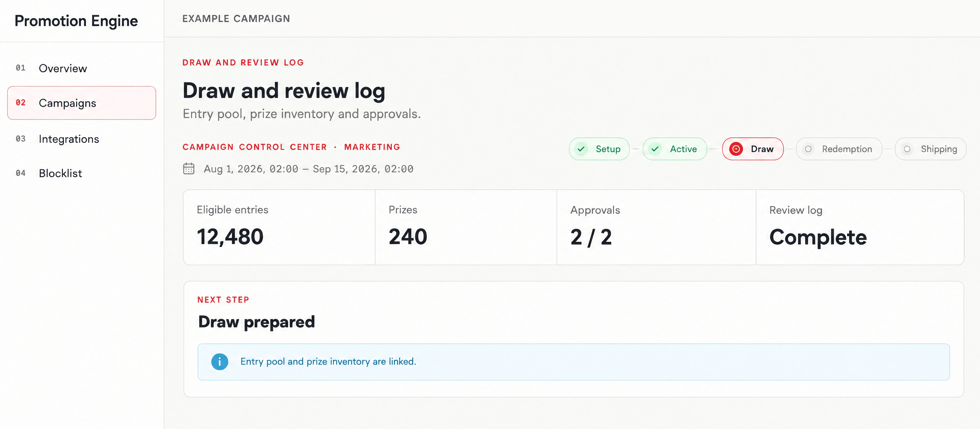Click the red target icon on Draw step
The width and height of the screenshot is (980, 429).
click(x=736, y=149)
